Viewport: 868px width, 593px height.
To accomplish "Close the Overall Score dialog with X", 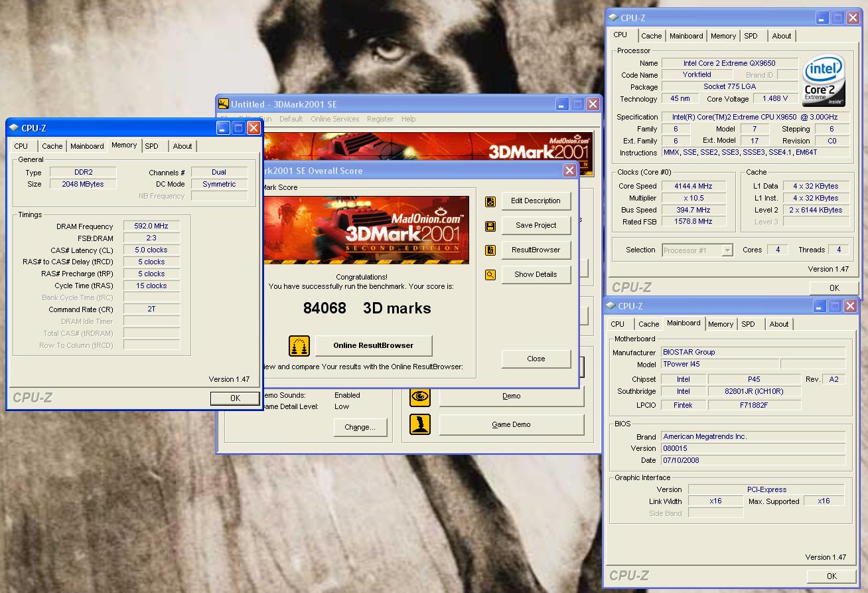I will [569, 171].
